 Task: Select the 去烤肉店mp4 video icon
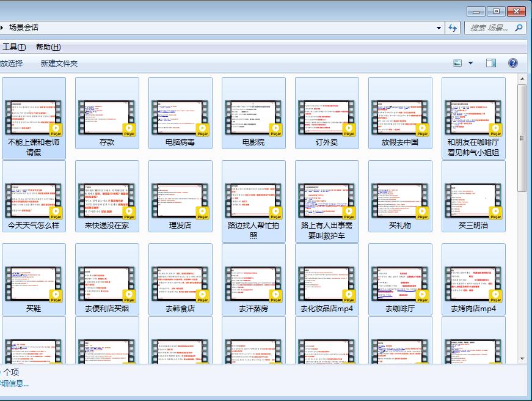point(473,284)
